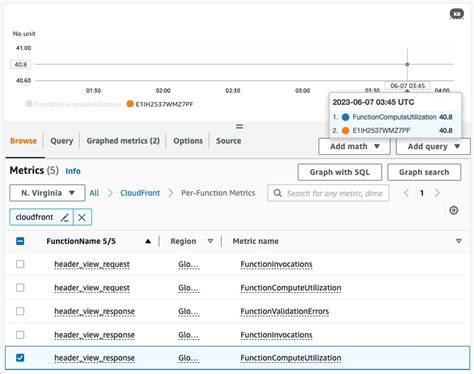This screenshot has height=374, width=474.
Task: Open the Graphed metrics (2) tab
Action: (123, 141)
